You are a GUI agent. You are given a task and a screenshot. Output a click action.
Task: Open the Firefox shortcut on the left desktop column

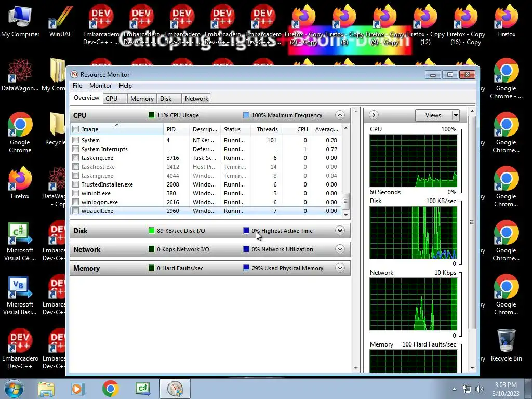click(x=20, y=183)
